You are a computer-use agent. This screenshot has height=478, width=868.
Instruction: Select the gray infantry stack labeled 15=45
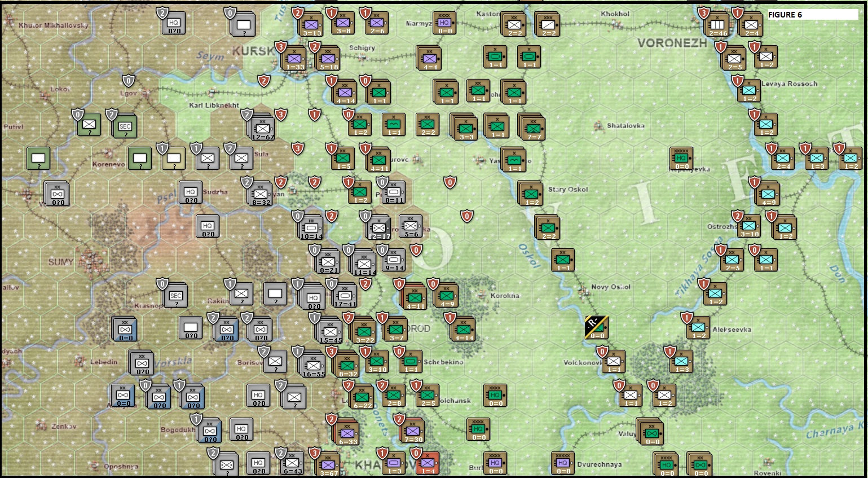(x=330, y=332)
